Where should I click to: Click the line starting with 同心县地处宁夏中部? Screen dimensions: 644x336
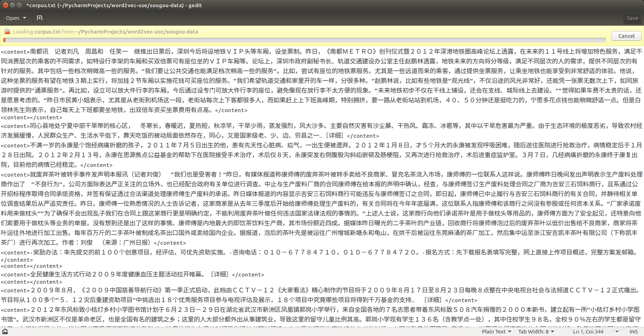[322, 126]
